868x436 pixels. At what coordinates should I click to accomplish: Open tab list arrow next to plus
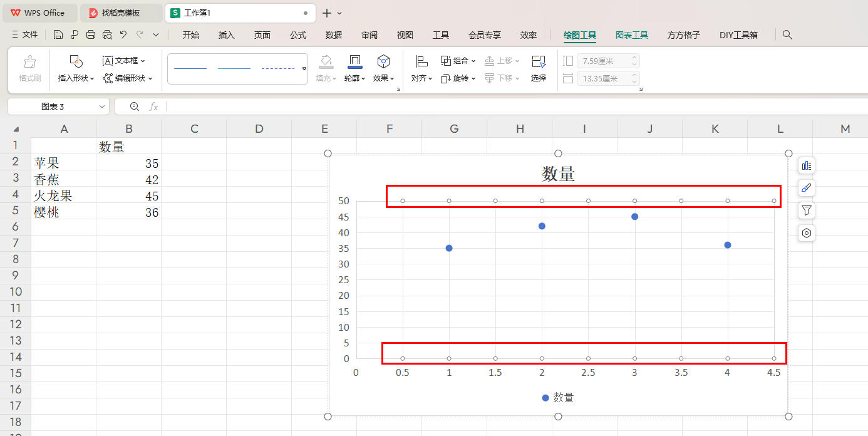point(339,13)
